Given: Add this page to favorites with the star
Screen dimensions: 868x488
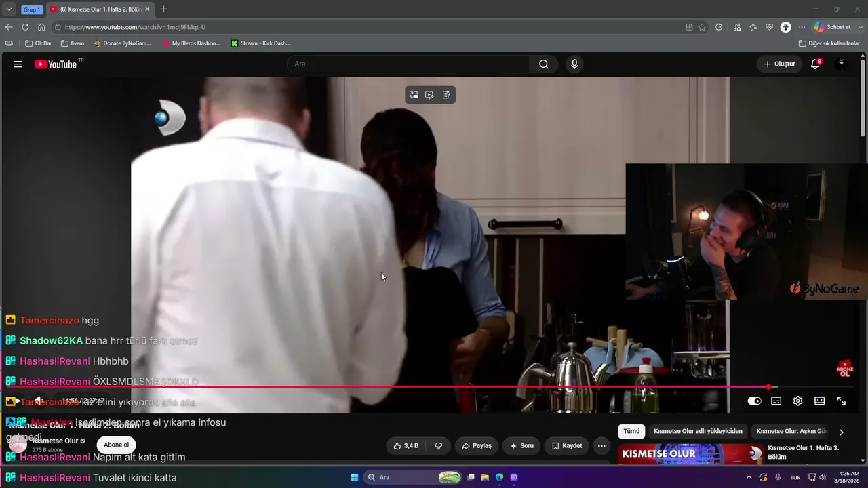Looking at the screenshot, I should click(x=703, y=27).
